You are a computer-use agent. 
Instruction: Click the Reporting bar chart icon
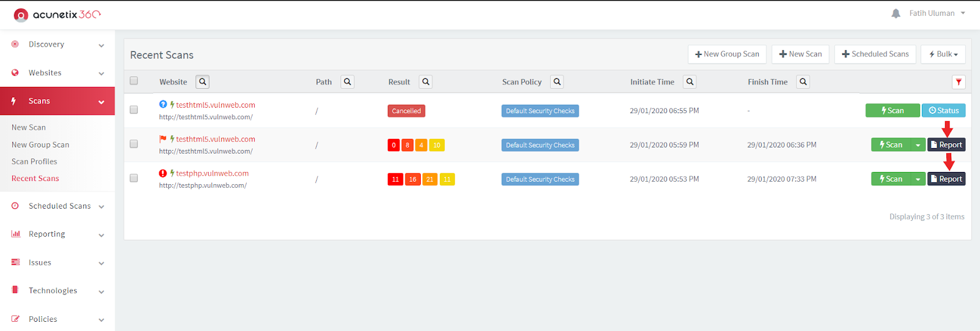click(16, 234)
